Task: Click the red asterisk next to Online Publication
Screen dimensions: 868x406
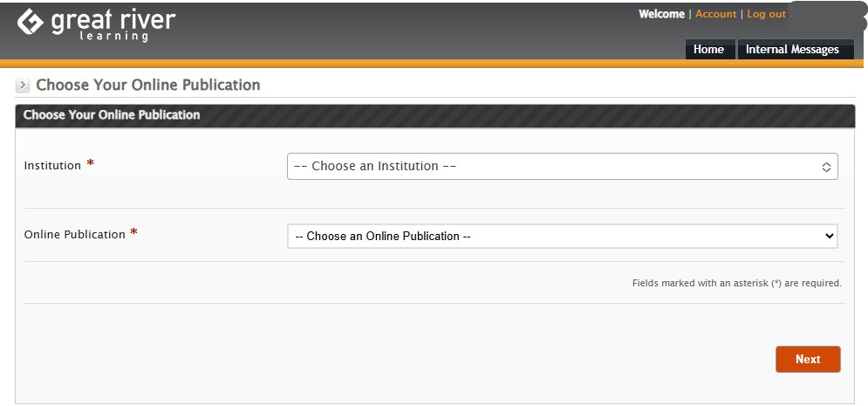Action: (133, 232)
